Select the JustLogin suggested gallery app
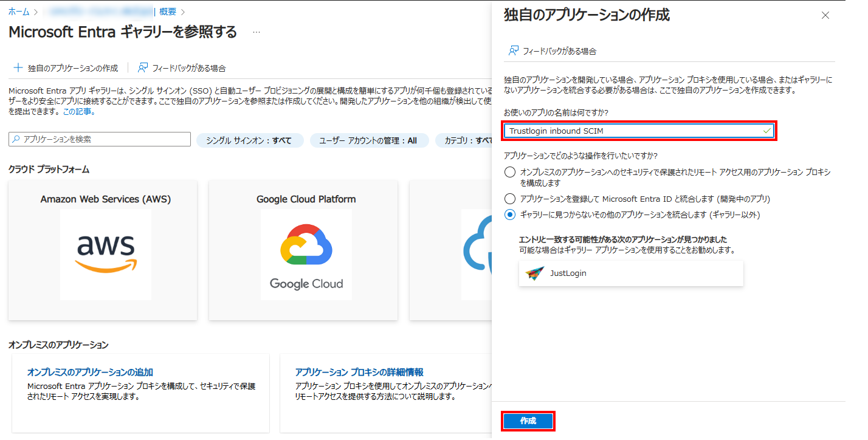The width and height of the screenshot is (868, 440). 631,273
